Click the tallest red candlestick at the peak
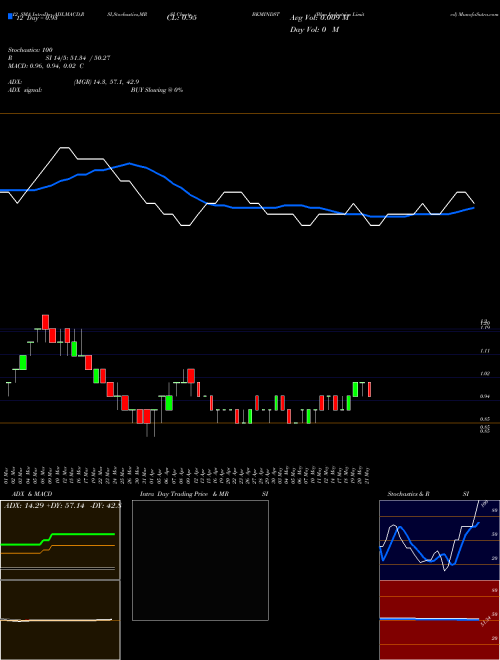The image size is (500, 660). click(45, 322)
